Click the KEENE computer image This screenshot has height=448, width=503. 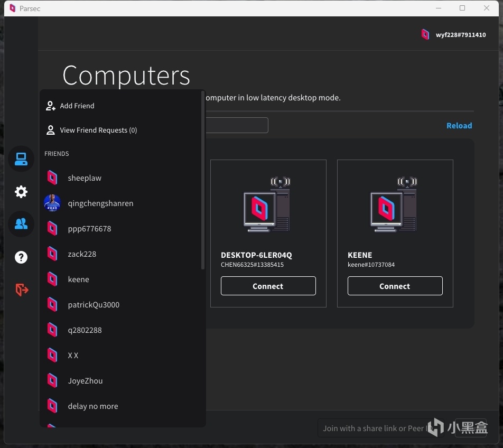[394, 204]
